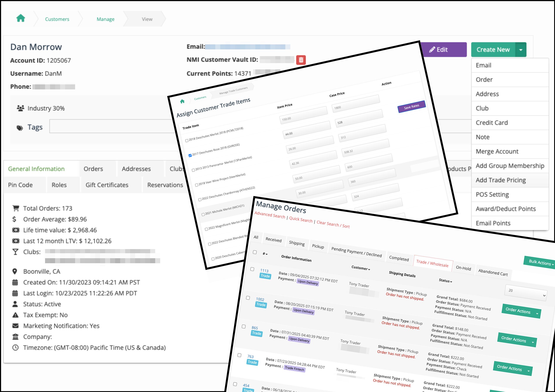Click the clock icon beside Timezone
555x392 pixels.
point(15,348)
